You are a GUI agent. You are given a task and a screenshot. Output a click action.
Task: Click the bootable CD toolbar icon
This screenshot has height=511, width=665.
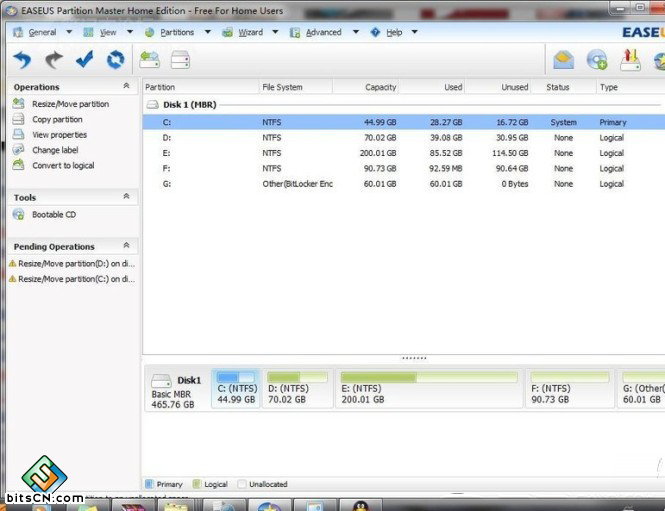coord(597,60)
